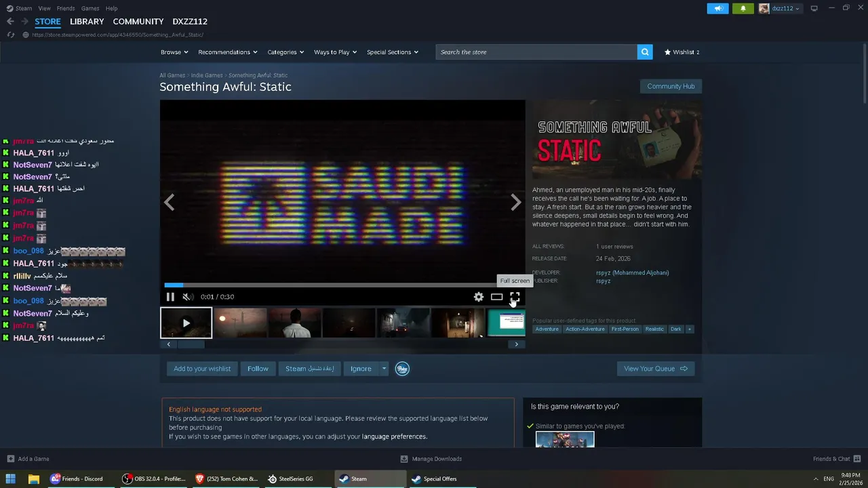Go forward with the navigation arrow
The width and height of the screenshot is (868, 488).
pos(24,22)
